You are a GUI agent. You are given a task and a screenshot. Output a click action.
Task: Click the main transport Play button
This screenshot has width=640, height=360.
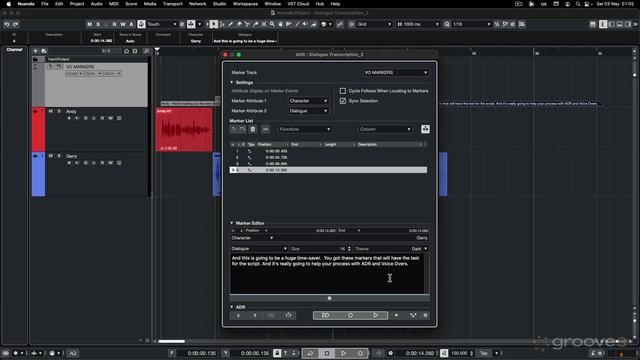click(343, 353)
